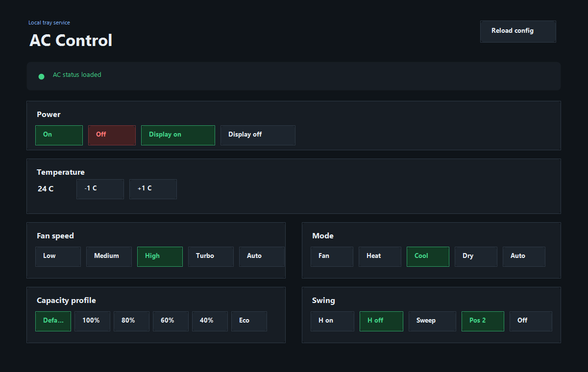Screen dimensions: 588x372
Task: Set fan speed to Low
Action: click(x=58, y=256)
